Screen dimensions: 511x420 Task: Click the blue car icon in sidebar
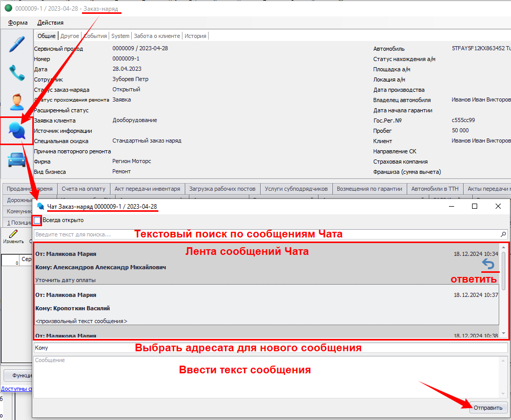[x=16, y=160]
